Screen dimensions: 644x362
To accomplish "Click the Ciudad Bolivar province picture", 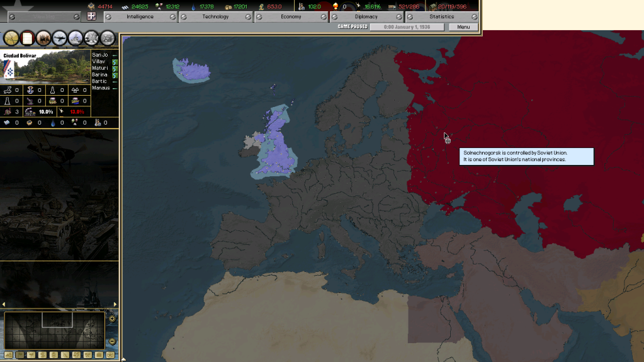I will click(45, 67).
